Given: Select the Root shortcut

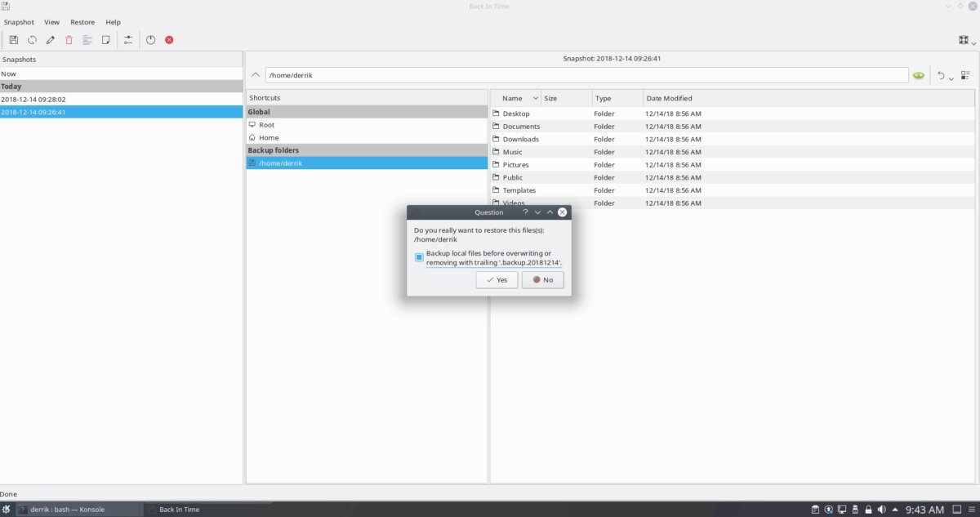Looking at the screenshot, I should [x=367, y=125].
